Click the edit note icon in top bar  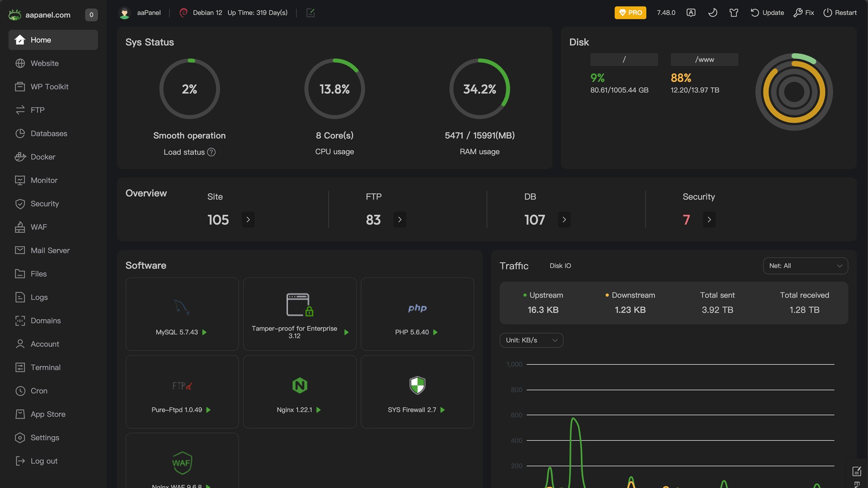[x=311, y=13]
